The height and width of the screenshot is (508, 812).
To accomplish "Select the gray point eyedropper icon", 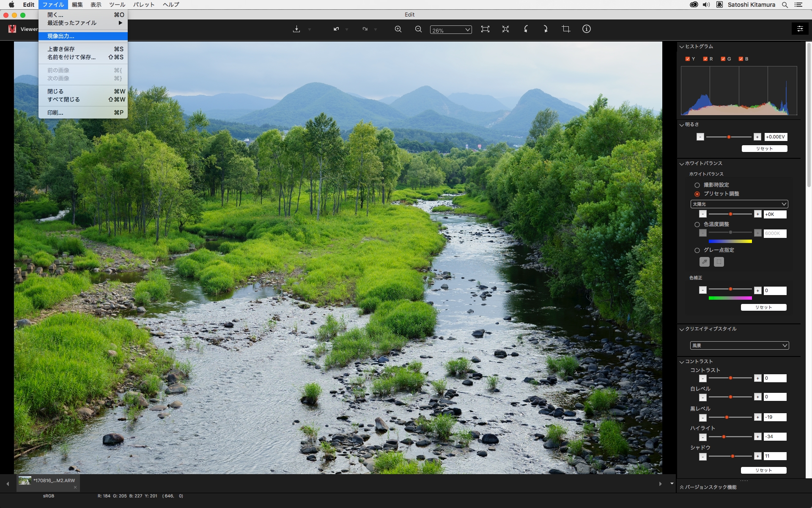I will 704,262.
